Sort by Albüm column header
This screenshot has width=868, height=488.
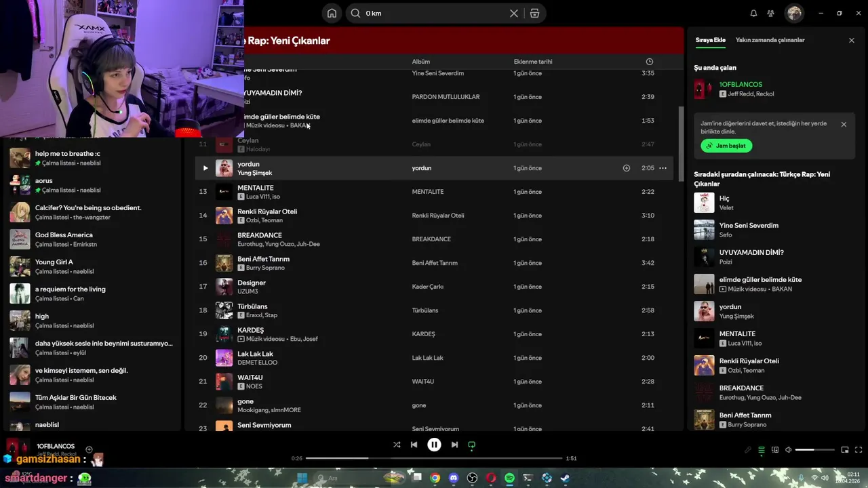(421, 62)
